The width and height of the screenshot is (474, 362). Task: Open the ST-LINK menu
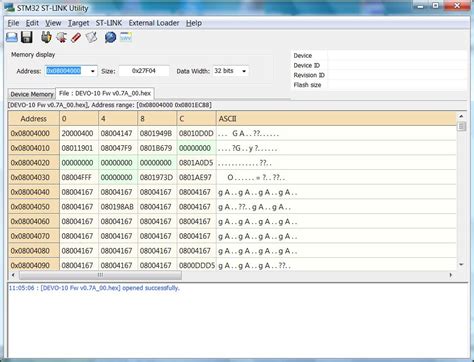pos(109,23)
